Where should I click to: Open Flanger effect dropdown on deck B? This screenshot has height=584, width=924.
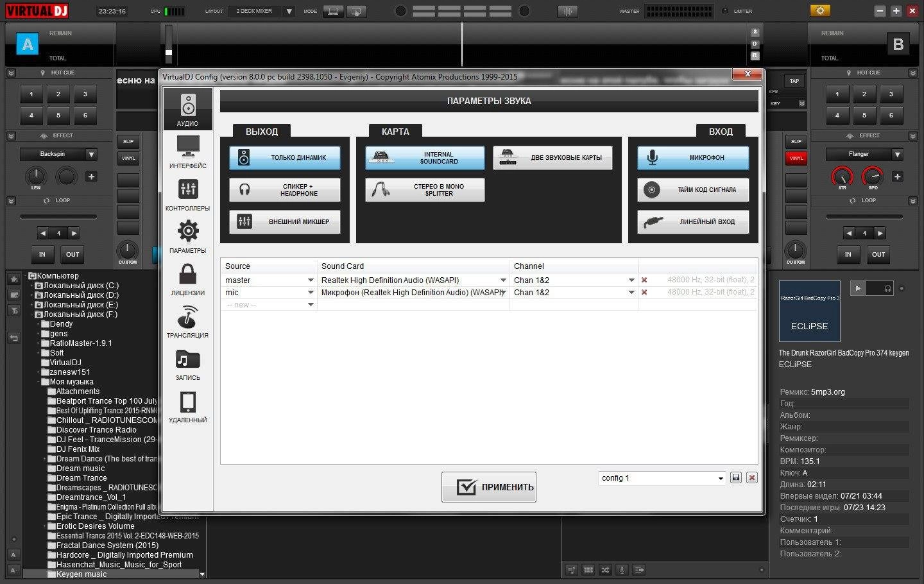(897, 154)
